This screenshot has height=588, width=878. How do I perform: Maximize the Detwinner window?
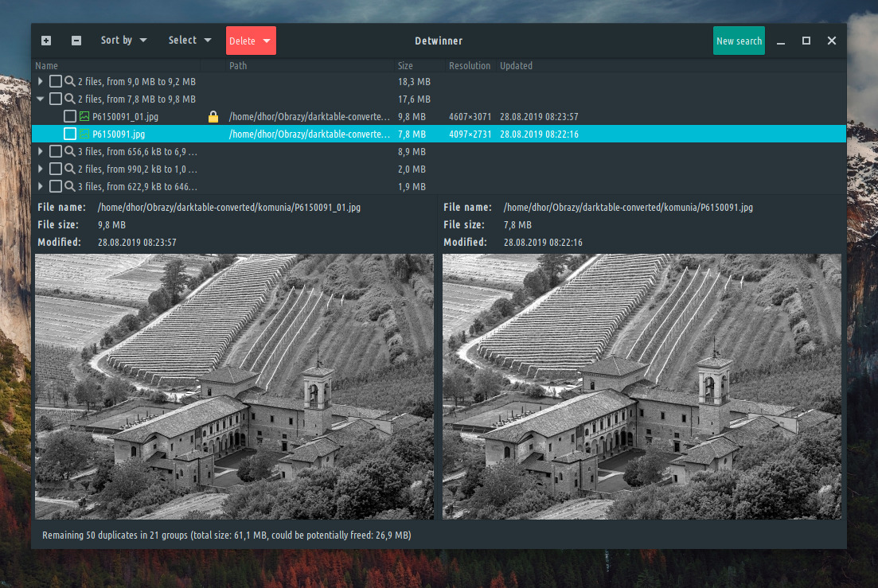[806, 41]
